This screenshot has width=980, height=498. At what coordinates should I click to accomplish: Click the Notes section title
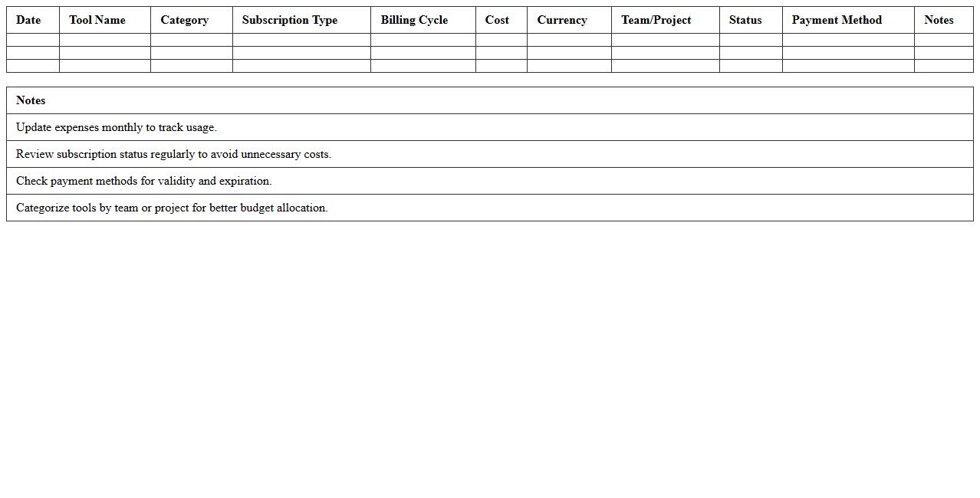tap(31, 100)
